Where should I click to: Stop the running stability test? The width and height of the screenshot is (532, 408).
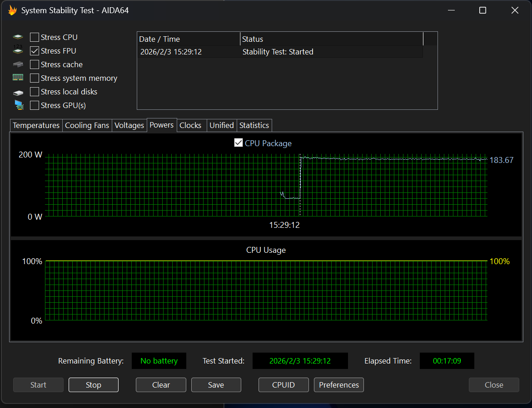pos(93,385)
